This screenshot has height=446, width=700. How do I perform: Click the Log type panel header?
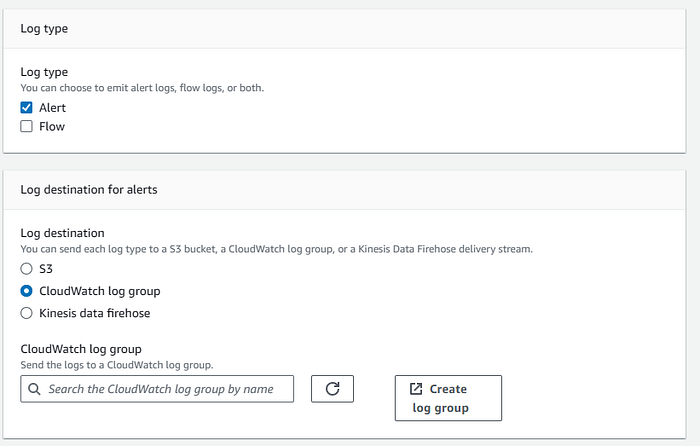pos(44,29)
